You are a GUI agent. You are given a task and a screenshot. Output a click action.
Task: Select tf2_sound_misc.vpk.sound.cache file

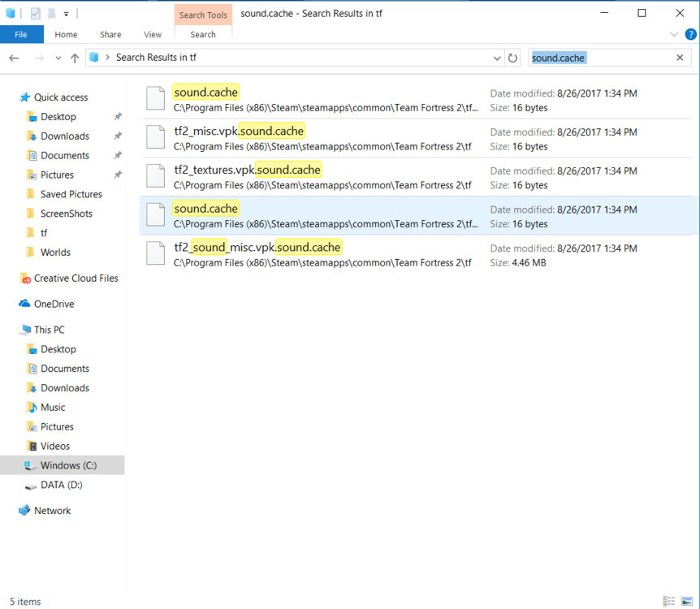click(x=417, y=254)
